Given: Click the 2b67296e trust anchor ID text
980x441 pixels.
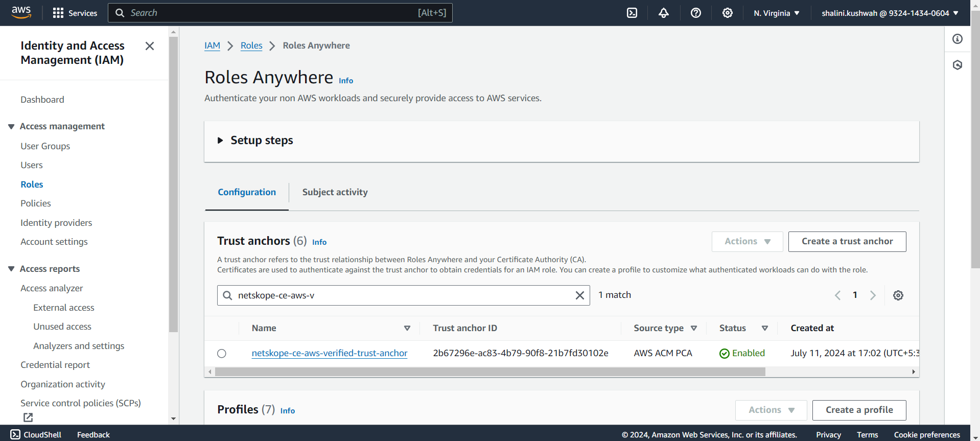Looking at the screenshot, I should point(521,353).
